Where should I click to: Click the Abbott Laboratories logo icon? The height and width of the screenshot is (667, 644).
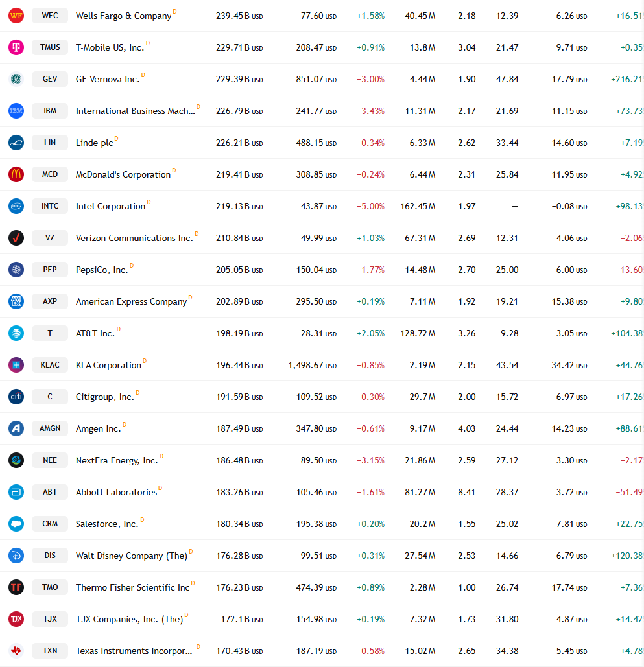[16, 492]
